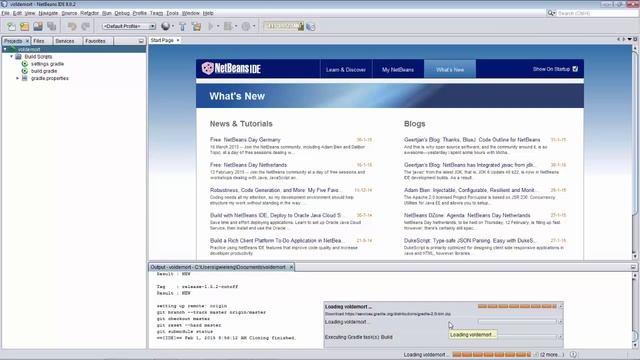Select the What's New tab
This screenshot has height=360, width=640.
[450, 69]
